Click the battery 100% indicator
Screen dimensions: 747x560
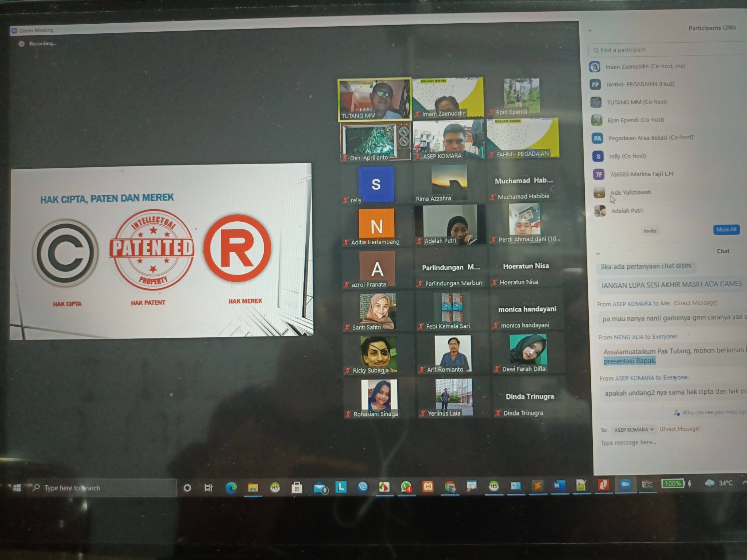click(672, 483)
